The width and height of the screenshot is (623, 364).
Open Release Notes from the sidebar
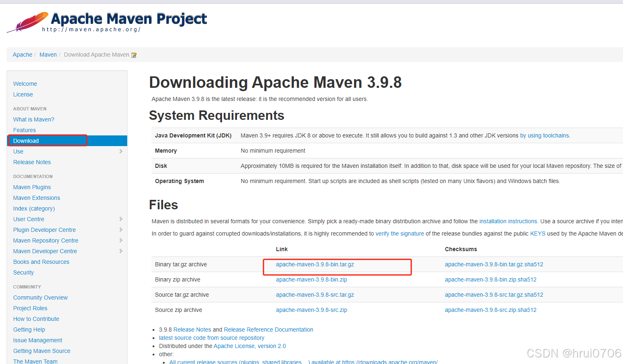32,162
